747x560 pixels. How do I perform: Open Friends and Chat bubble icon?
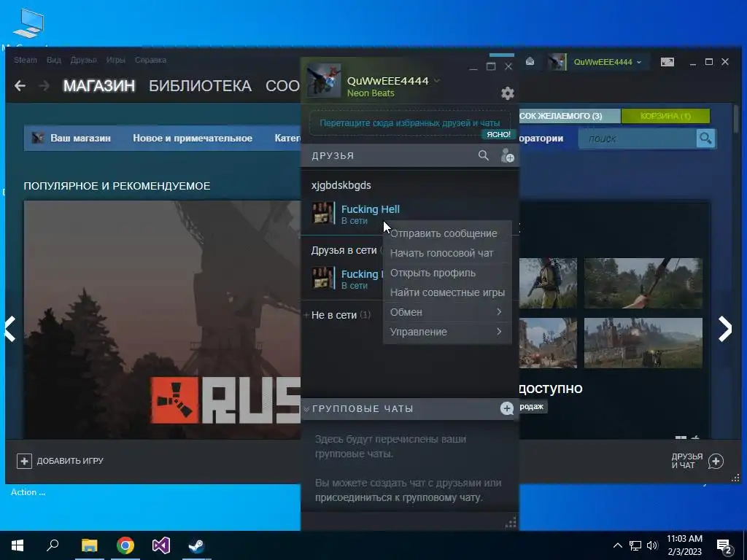tap(716, 461)
